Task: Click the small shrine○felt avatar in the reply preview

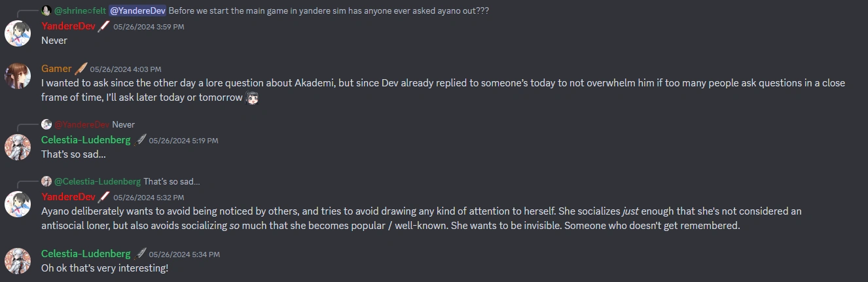Action: pyautogui.click(x=46, y=10)
